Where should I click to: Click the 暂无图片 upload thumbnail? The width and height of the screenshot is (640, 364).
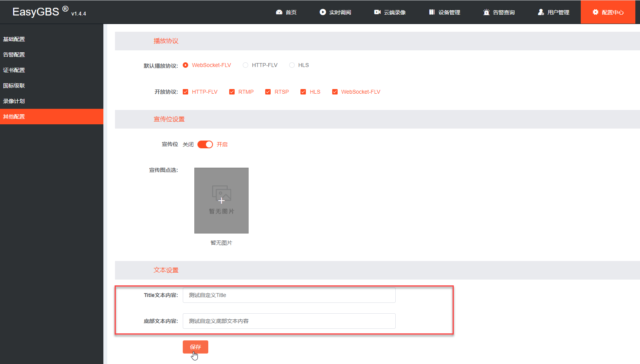click(x=221, y=201)
